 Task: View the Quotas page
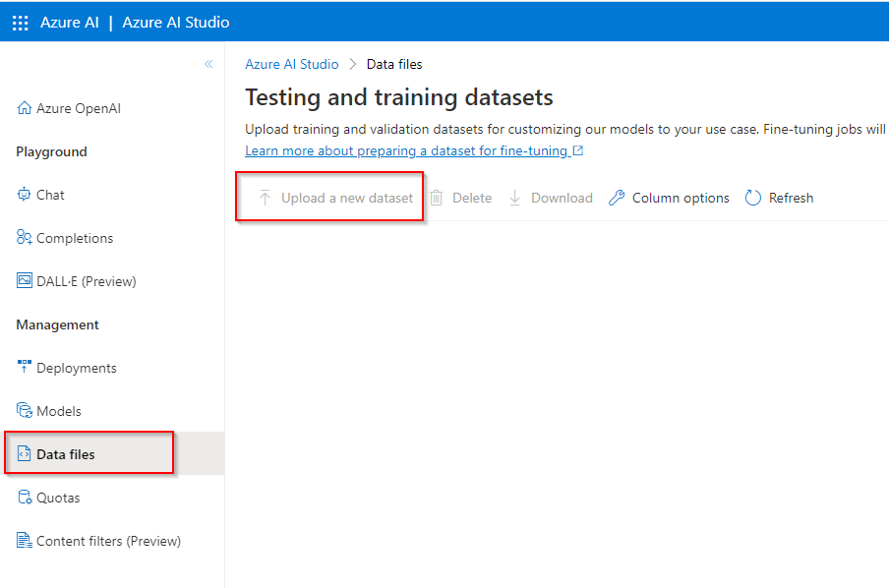point(56,497)
